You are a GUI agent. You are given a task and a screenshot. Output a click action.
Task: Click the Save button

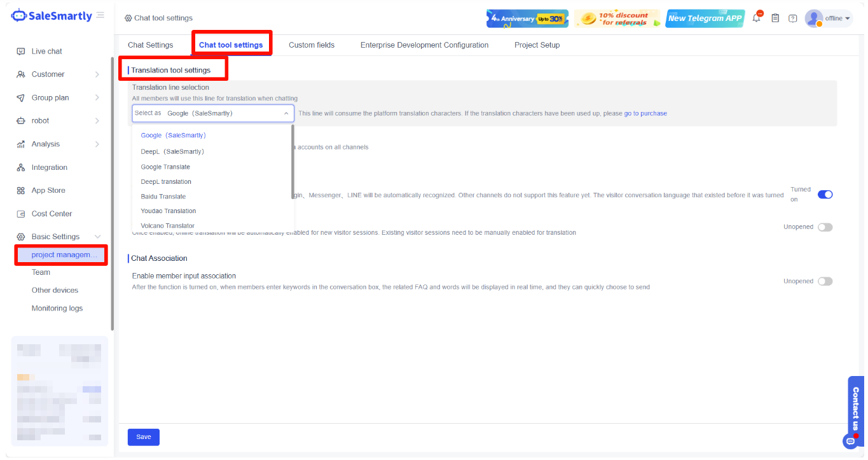[144, 437]
